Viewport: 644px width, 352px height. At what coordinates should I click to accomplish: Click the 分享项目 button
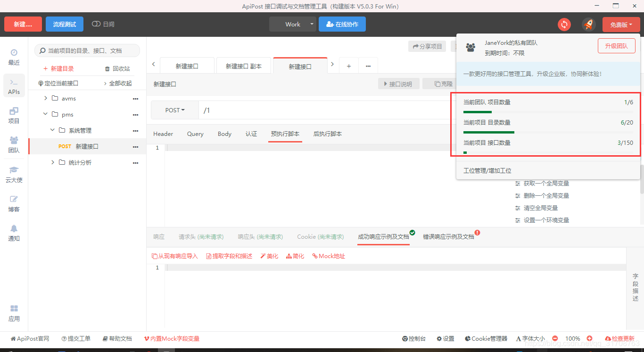[x=428, y=46]
